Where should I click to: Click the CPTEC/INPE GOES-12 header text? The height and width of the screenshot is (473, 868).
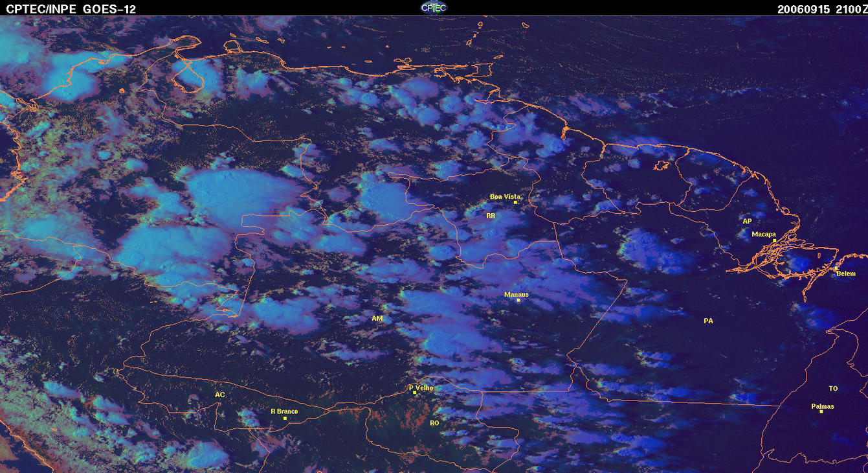[x=71, y=8]
